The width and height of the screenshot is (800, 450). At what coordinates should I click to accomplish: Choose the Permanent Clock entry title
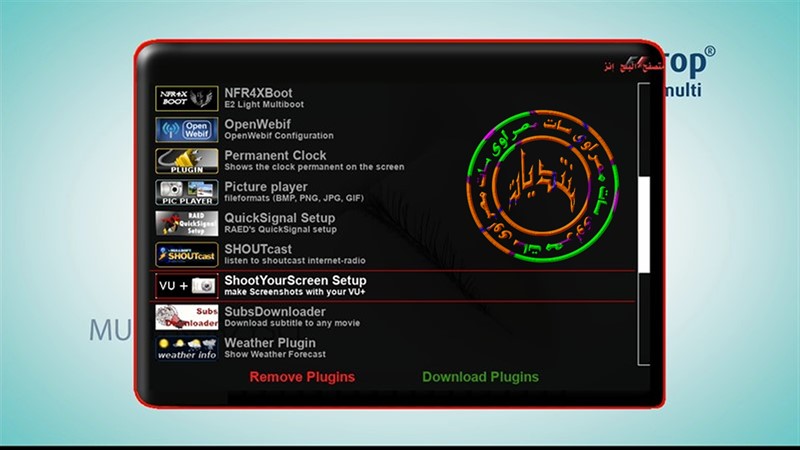click(x=275, y=155)
